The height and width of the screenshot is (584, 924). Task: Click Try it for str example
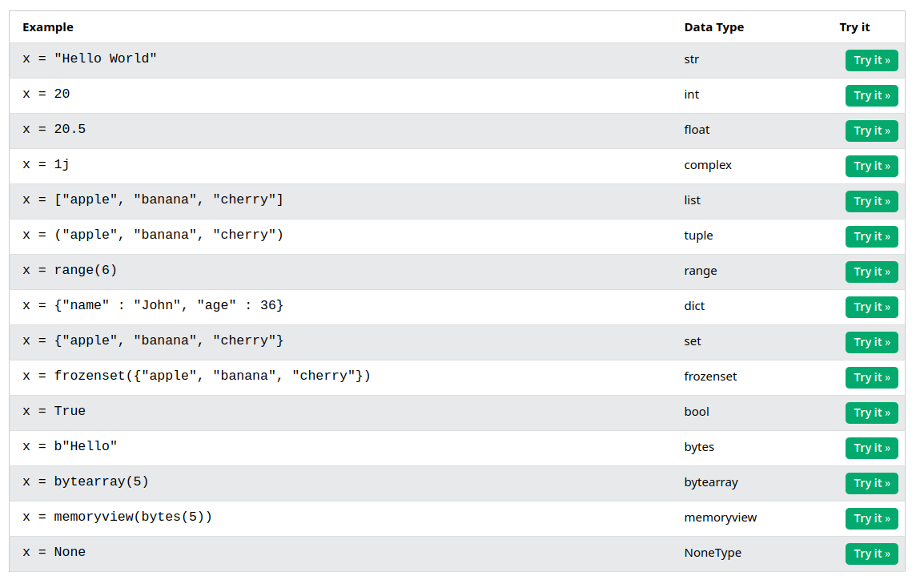tap(871, 61)
